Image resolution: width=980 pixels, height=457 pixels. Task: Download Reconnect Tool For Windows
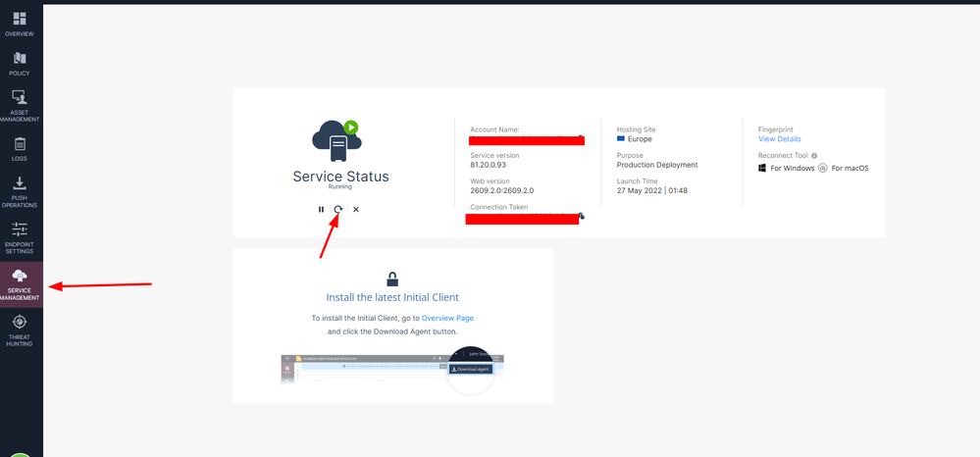tap(792, 168)
